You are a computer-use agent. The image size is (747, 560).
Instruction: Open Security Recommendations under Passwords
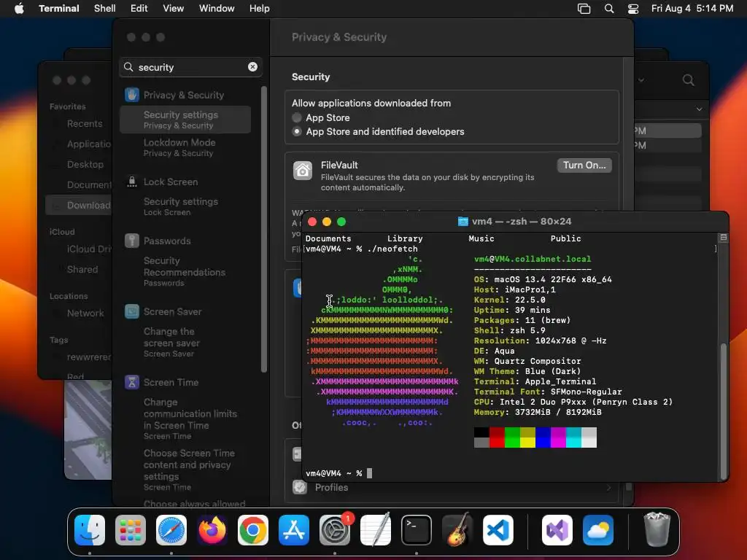[185, 271]
